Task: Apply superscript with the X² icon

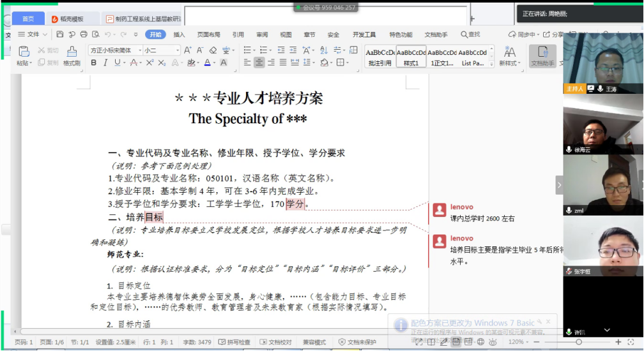Action: pyautogui.click(x=149, y=63)
